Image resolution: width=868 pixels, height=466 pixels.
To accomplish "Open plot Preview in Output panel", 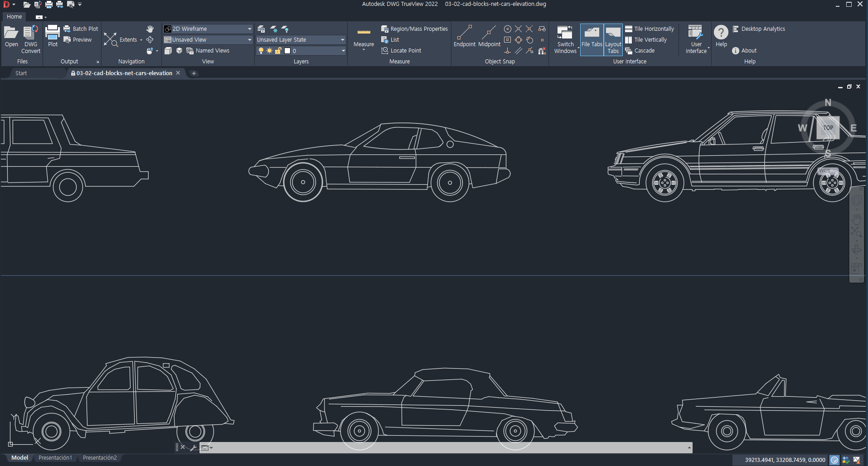I will tap(78, 40).
